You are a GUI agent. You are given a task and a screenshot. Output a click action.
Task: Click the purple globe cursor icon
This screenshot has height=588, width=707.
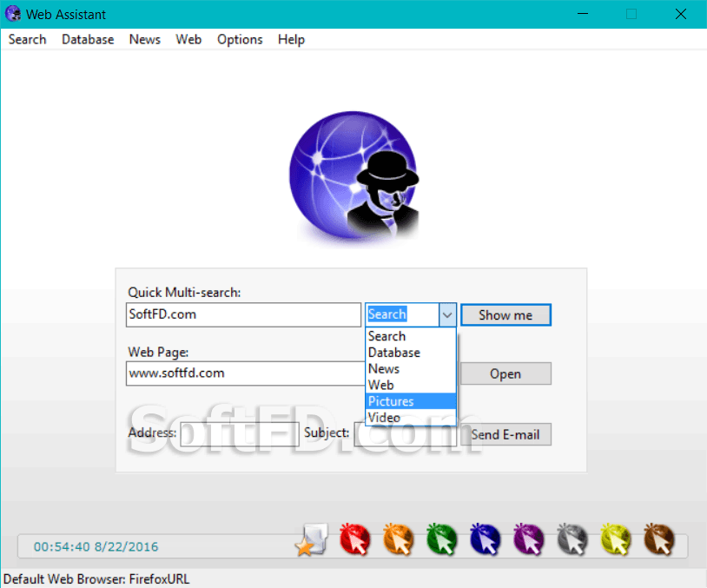528,539
